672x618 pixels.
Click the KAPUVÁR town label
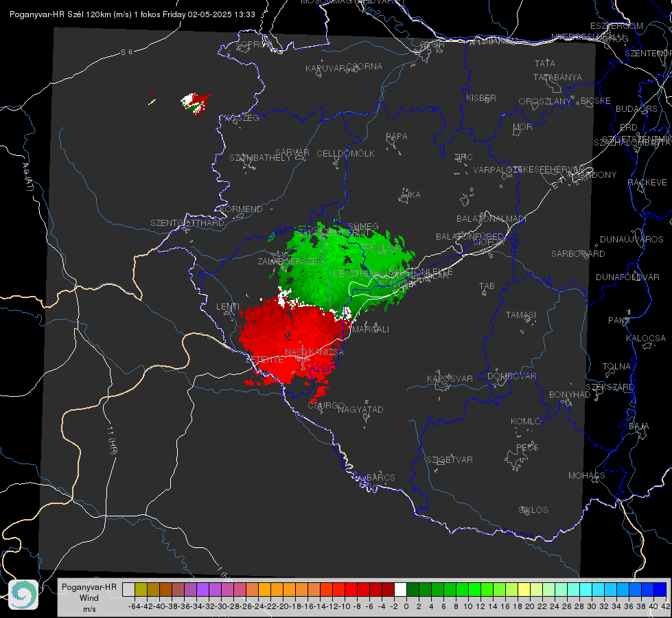click(325, 69)
